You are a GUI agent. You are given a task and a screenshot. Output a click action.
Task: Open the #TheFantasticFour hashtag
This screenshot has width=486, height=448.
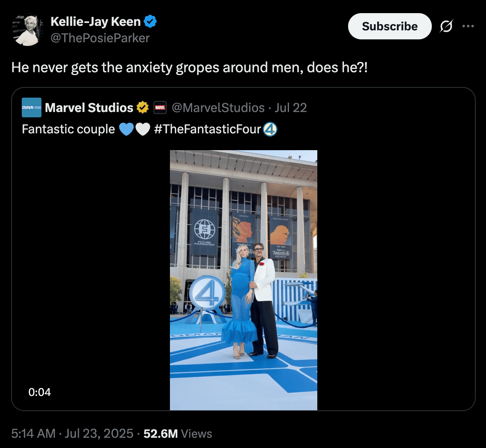[x=207, y=129]
